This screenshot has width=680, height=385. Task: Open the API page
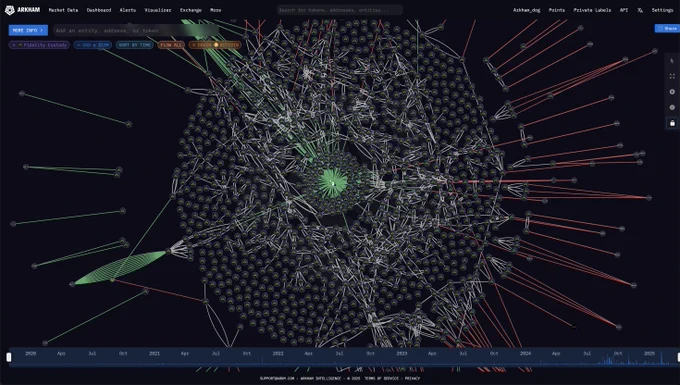(624, 10)
